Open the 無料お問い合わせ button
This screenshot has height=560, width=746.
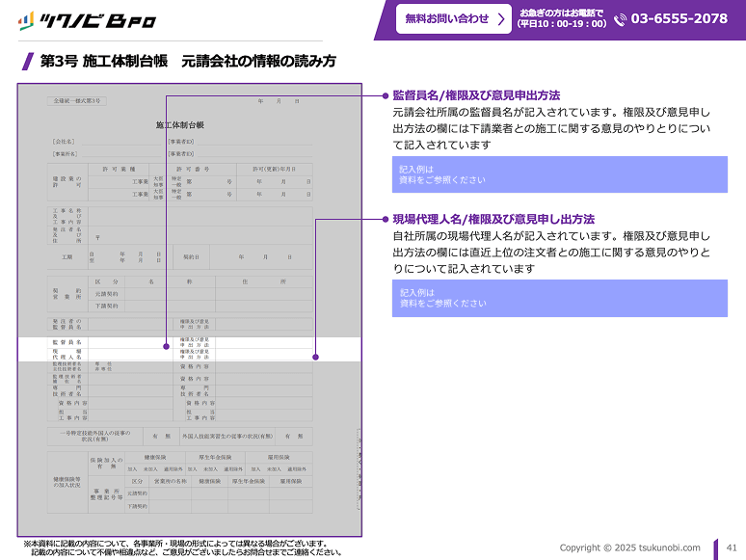pos(453,19)
